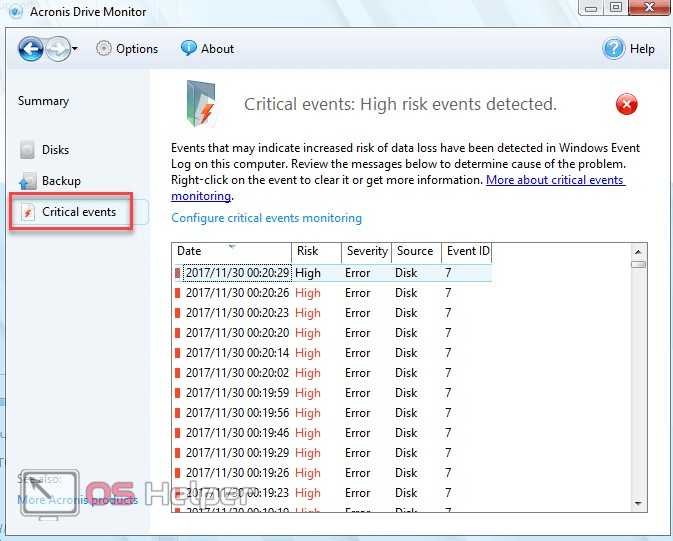Click red risk marker of 00:20:14 event
Screen dimensions: 673x541
[x=178, y=353]
